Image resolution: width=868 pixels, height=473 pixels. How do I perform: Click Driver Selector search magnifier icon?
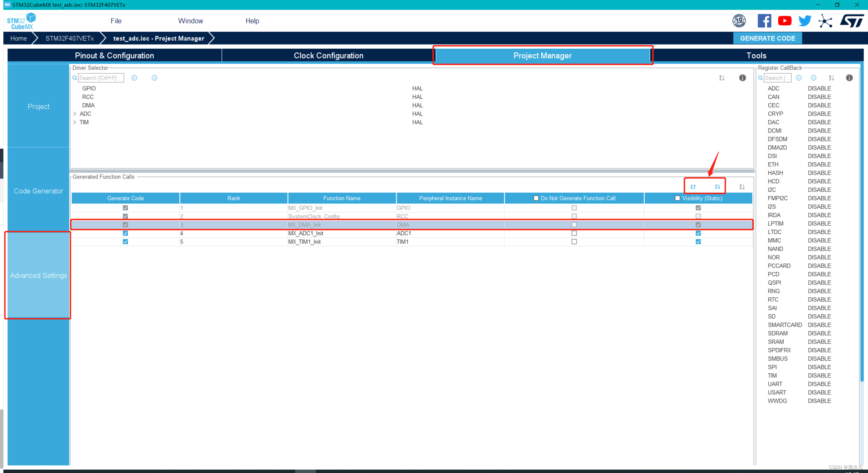[75, 78]
